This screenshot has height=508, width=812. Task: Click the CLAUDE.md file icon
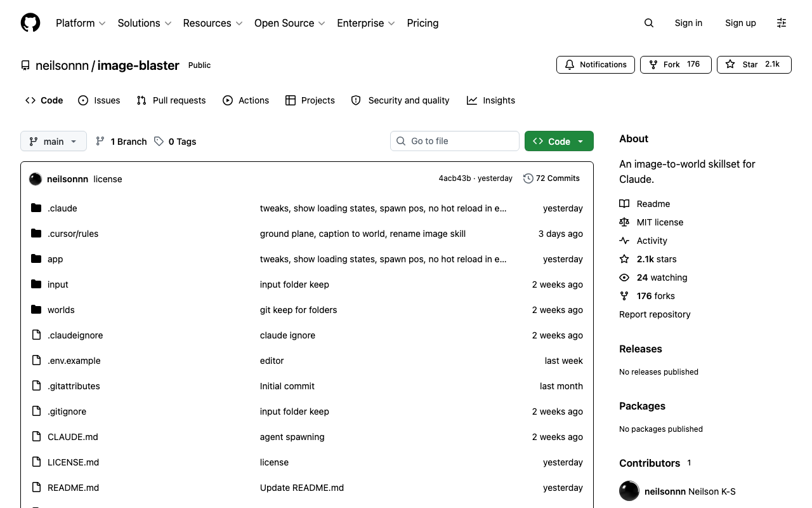tap(36, 437)
